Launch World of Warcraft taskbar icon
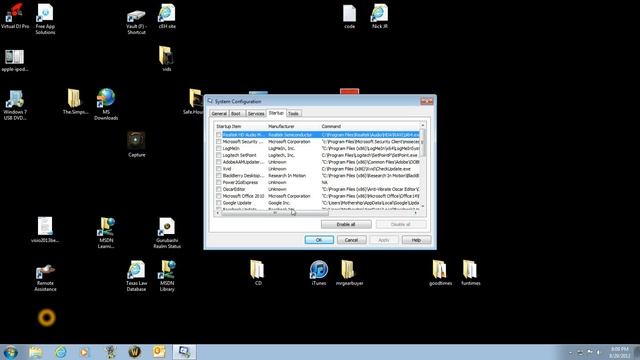 pyautogui.click(x=135, y=351)
